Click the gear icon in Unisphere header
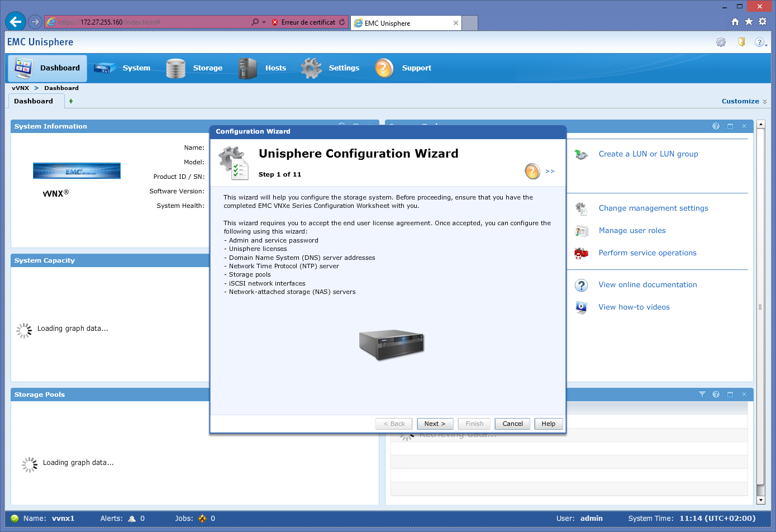This screenshot has height=532, width=776. point(721,42)
